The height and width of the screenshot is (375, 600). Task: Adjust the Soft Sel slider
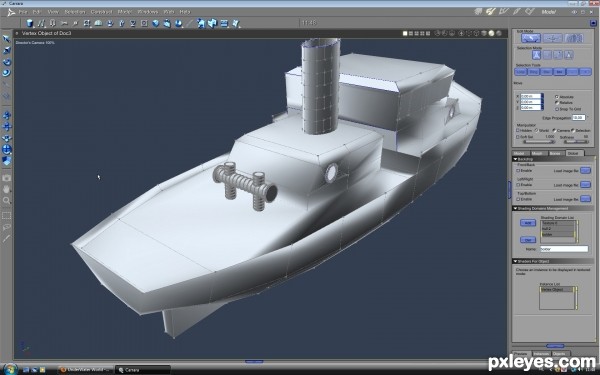click(539, 142)
